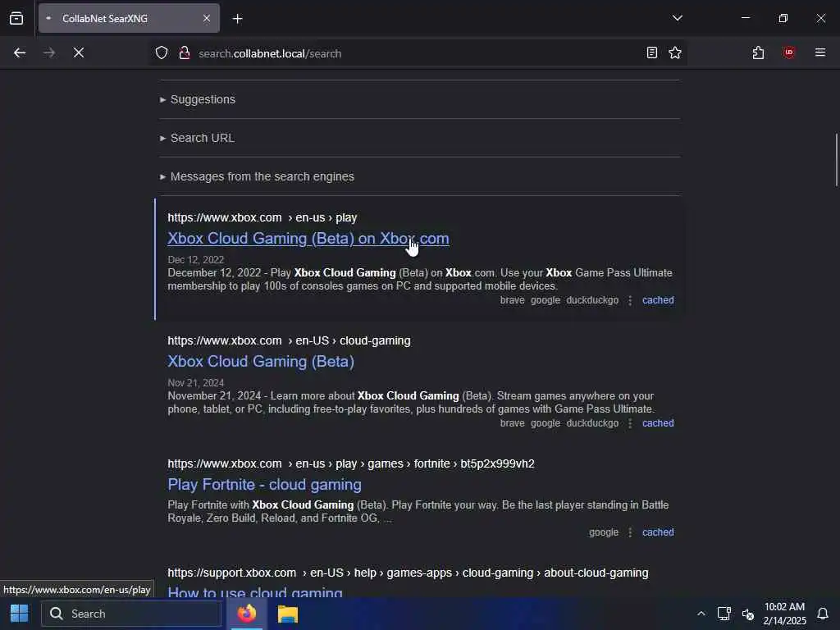The width and height of the screenshot is (840, 630).
Task: Go back one page
Action: 20,52
